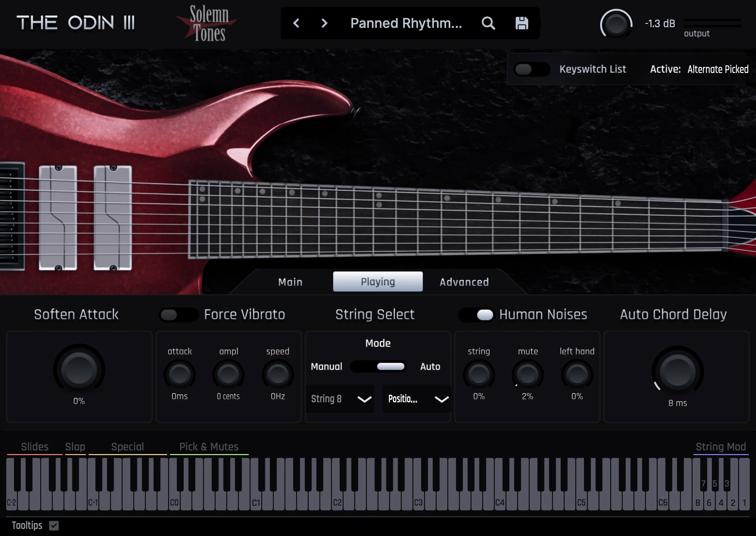The image size is (756, 536).
Task: Disable the Human Noises toggle
Action: pos(476,315)
